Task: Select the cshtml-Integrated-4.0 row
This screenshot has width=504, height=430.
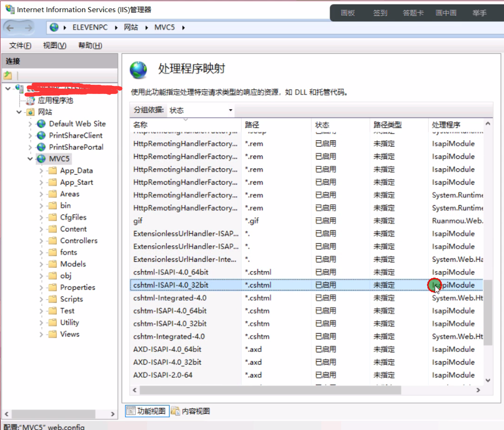Action: [x=306, y=298]
